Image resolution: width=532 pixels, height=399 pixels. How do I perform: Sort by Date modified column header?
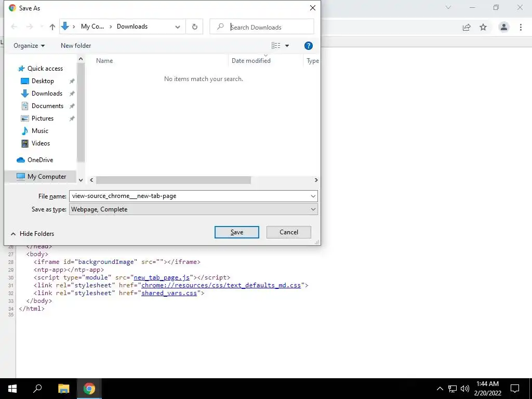(251, 61)
